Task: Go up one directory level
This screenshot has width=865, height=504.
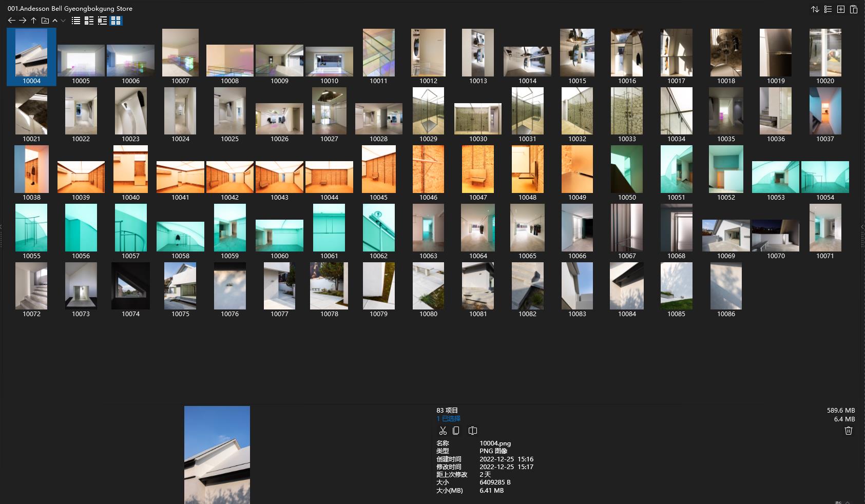Action: 33,21
